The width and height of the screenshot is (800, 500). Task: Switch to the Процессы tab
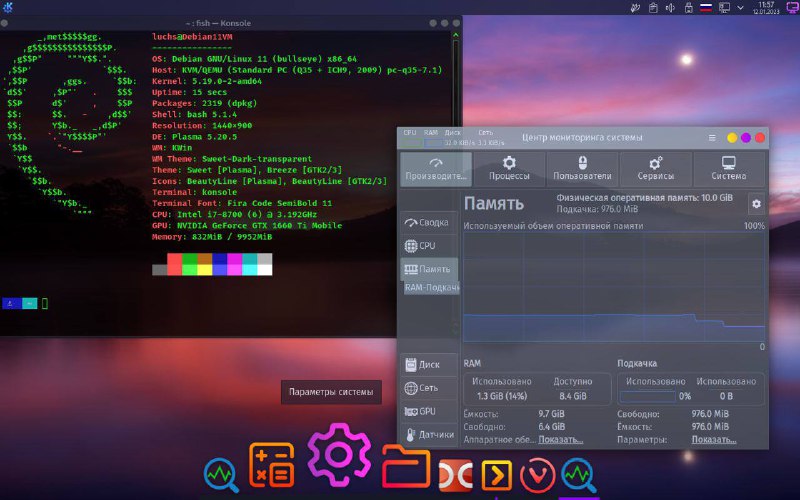point(509,169)
